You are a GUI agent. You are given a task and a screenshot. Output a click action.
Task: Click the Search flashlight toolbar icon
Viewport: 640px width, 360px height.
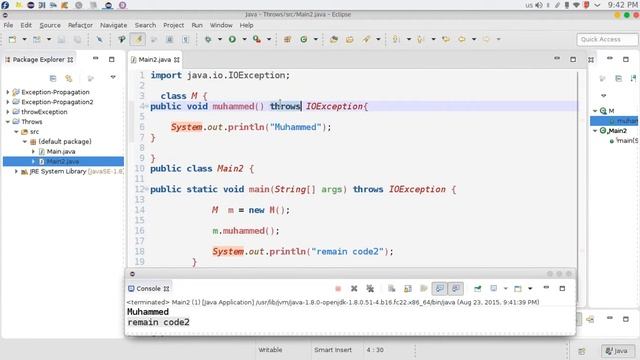366,40
